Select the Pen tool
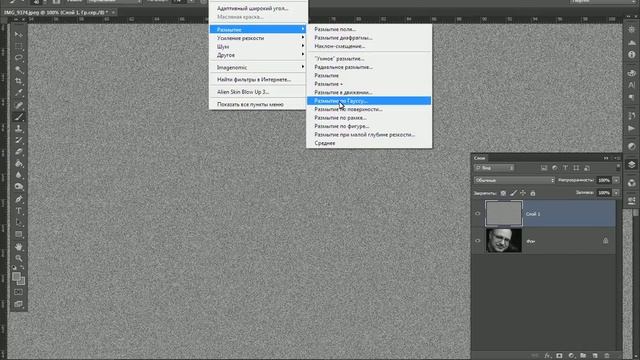This screenshot has height=360, width=640. tap(18, 199)
